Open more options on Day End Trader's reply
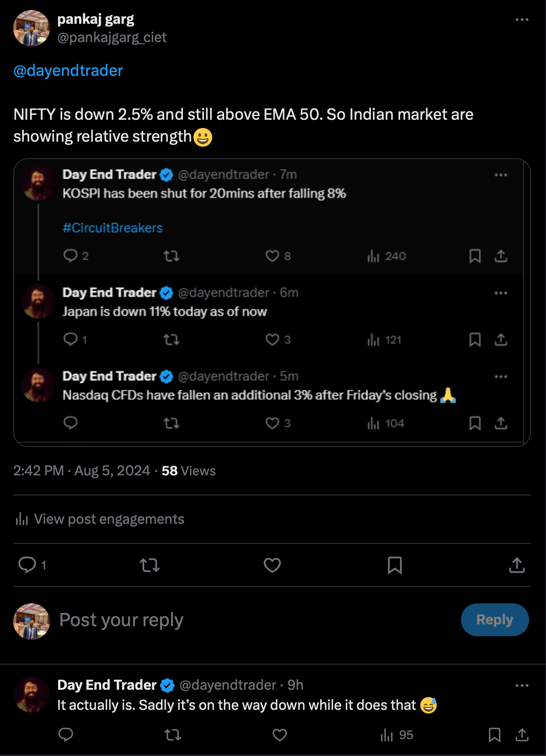 point(522,685)
